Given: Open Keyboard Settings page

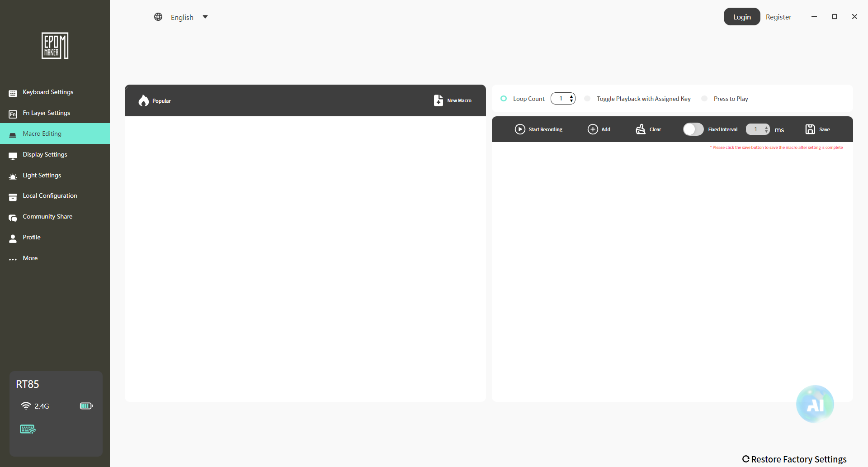Looking at the screenshot, I should coord(55,92).
